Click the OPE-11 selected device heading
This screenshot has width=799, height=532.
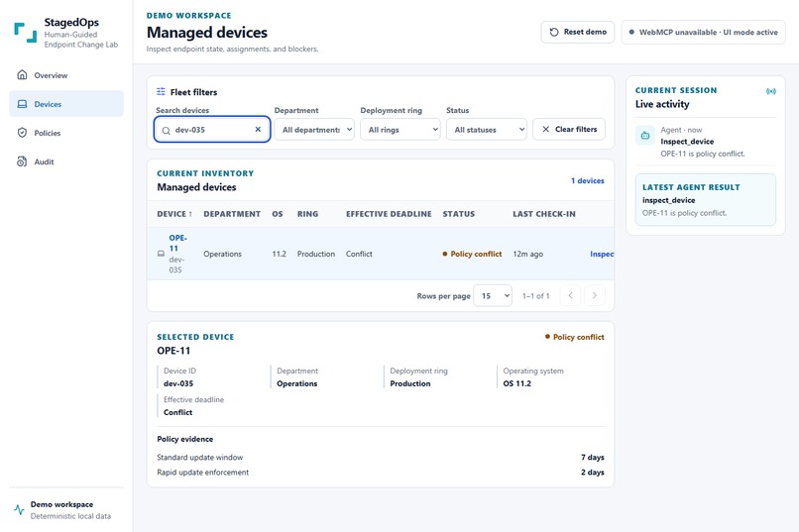click(x=173, y=351)
